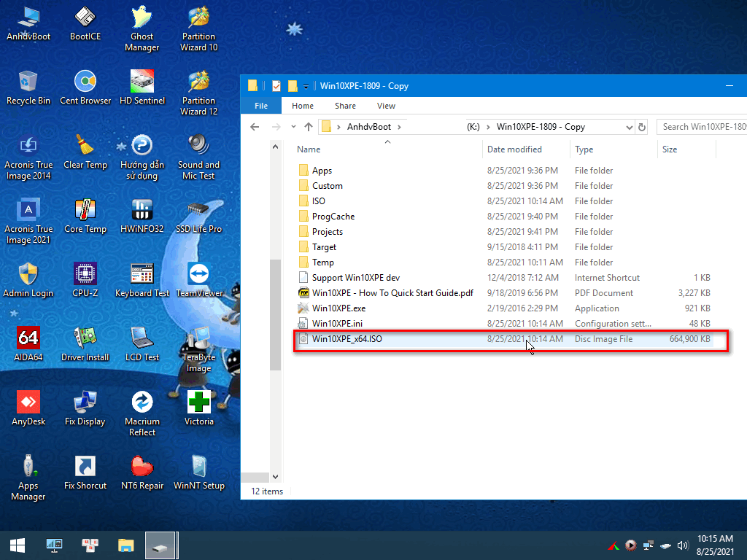This screenshot has height=560, width=747.
Task: Launch AIDA64 desktop icon
Action: point(28,345)
